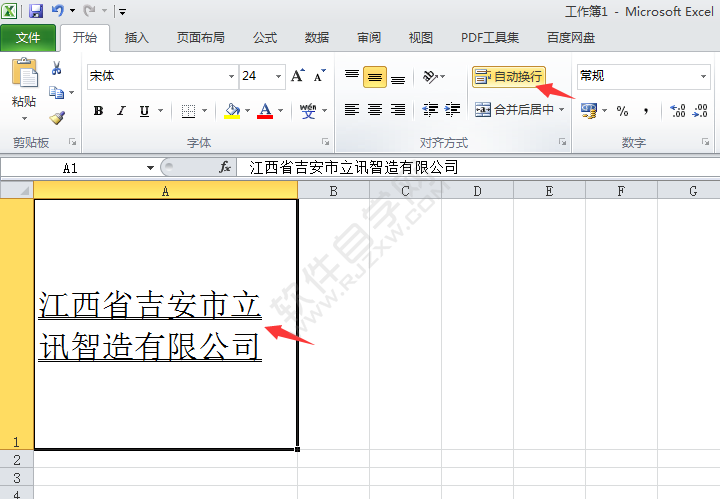Open font color dropdown arrow

click(280, 111)
